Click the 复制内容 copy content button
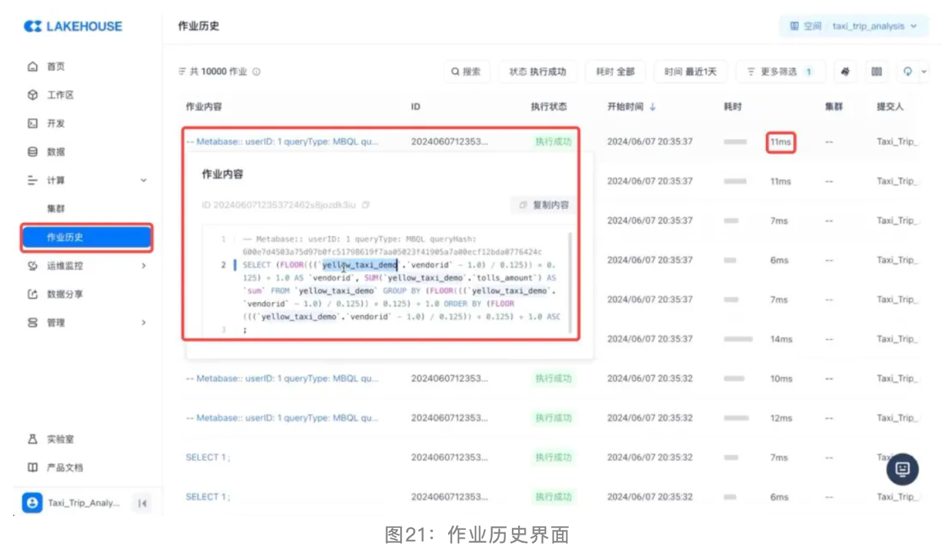Screen dimensions: 947x560 (x=543, y=205)
